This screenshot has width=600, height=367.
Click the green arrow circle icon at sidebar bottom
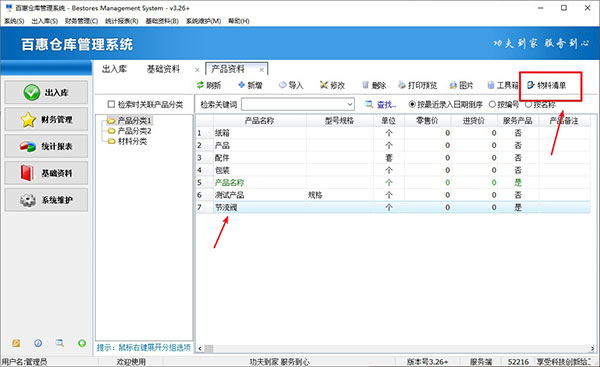(82, 343)
